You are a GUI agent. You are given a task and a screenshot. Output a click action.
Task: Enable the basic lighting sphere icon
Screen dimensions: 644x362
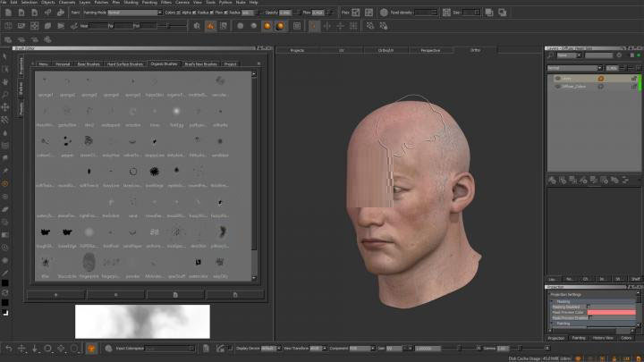tap(254, 26)
